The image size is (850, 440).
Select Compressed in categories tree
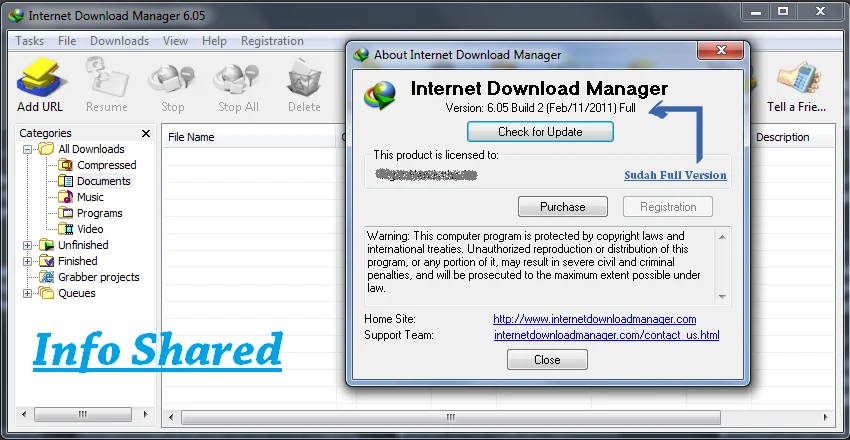[x=106, y=165]
